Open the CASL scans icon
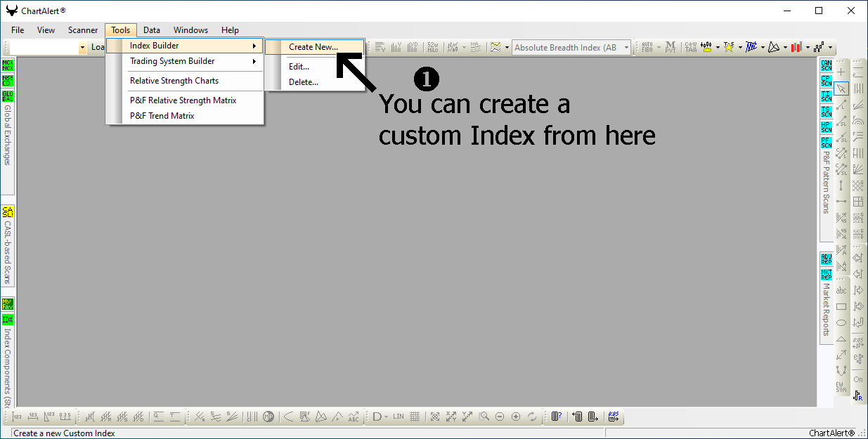The height and width of the screenshot is (439, 868). pos(8,211)
